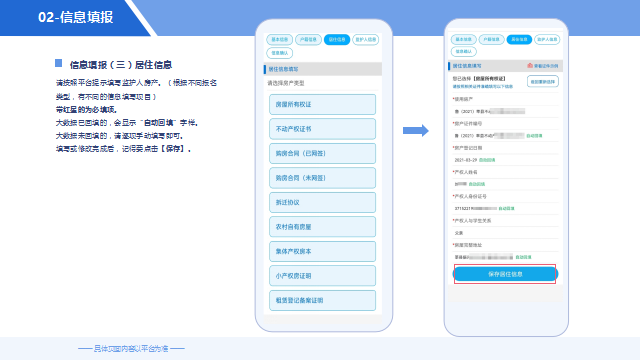Select 居住信息 tab on the property-type list phone
The width and height of the screenshot is (640, 360).
[337, 40]
